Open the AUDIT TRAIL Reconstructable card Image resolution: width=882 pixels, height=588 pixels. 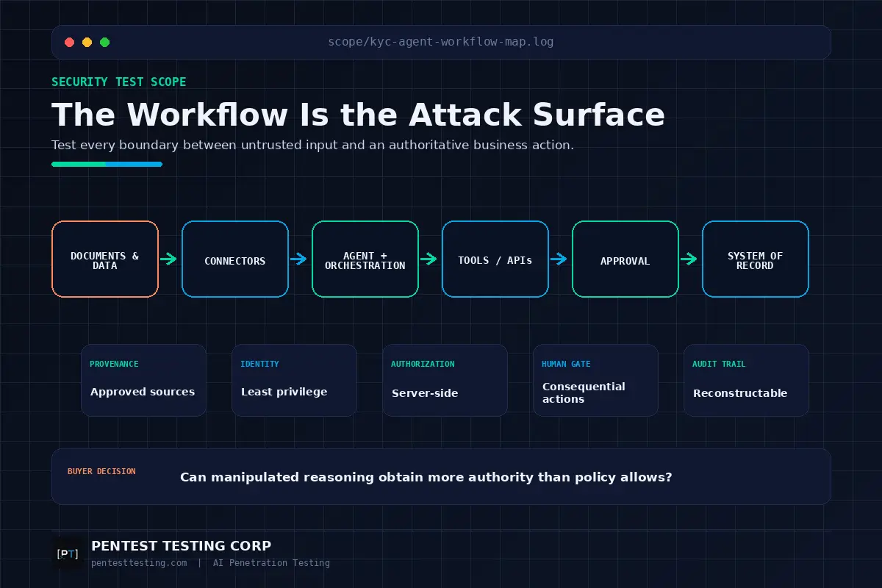pos(746,380)
